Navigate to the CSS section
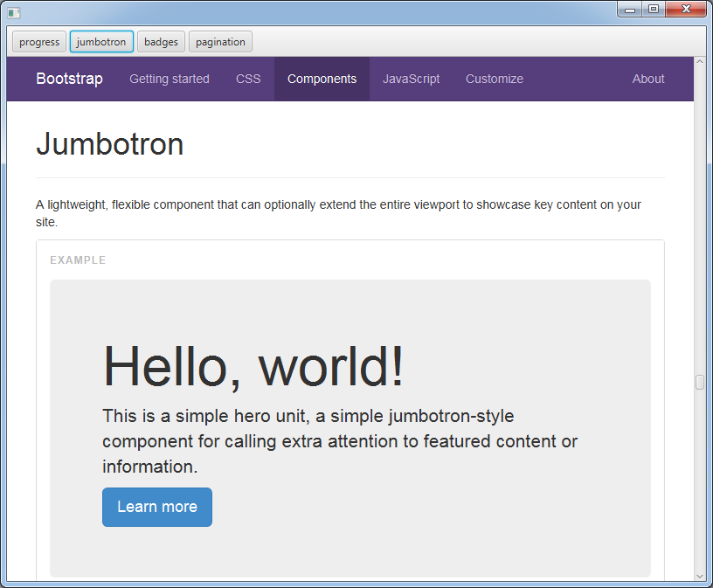Viewport: 713px width, 588px height. [248, 79]
